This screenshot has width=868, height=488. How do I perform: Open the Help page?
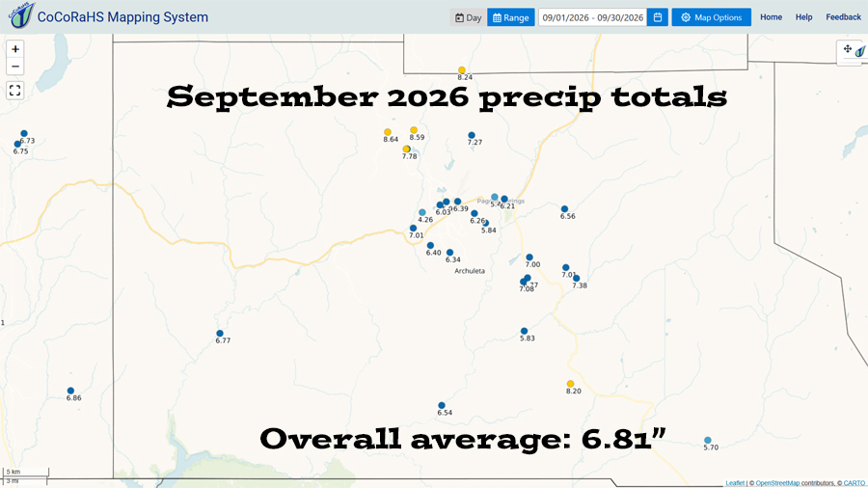click(803, 17)
